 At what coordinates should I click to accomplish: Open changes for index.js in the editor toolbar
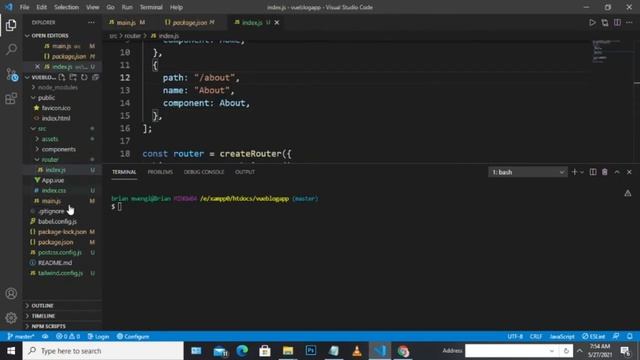pyautogui.click(x=605, y=22)
